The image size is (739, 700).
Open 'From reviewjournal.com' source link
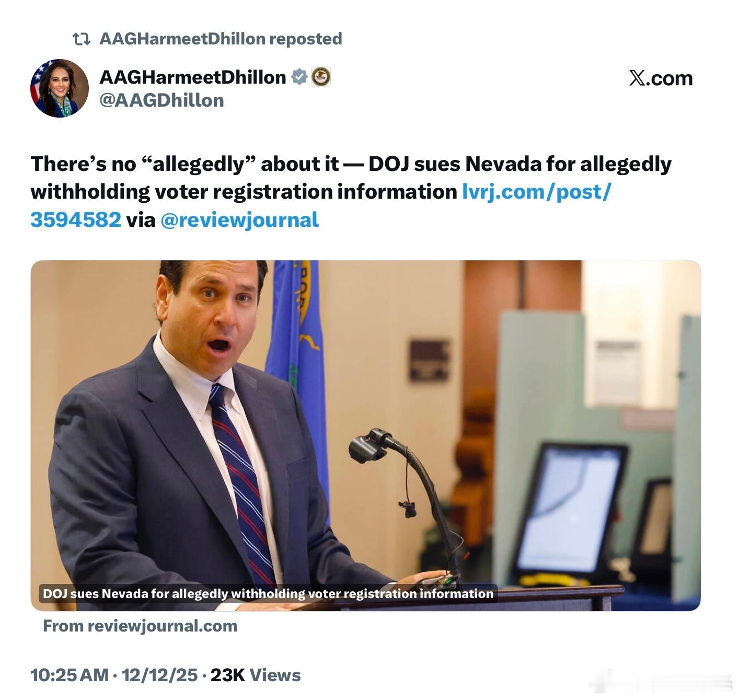[x=140, y=626]
